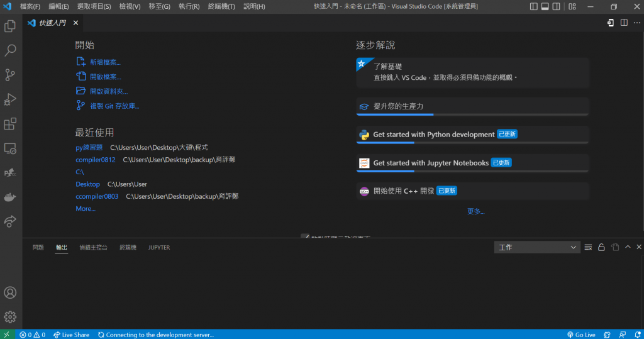Open the Remote Explorer view

coord(10,148)
